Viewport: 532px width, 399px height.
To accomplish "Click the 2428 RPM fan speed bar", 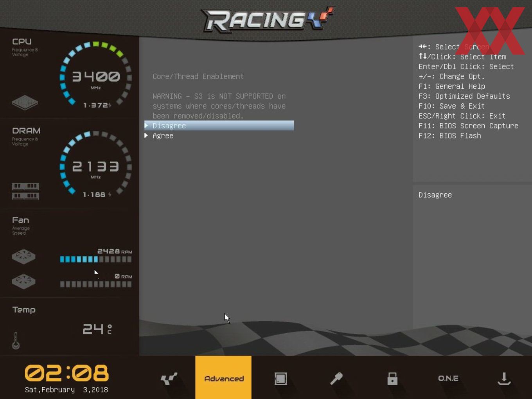I will click(96, 259).
